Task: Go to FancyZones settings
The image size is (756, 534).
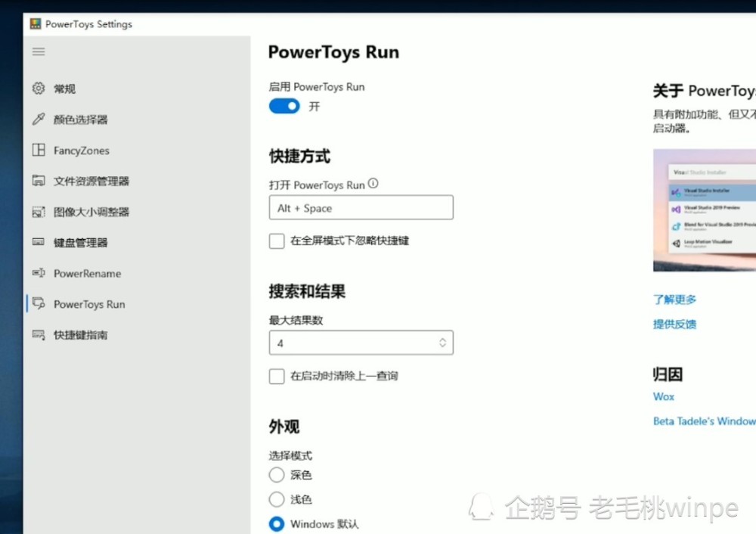Action: click(x=82, y=151)
